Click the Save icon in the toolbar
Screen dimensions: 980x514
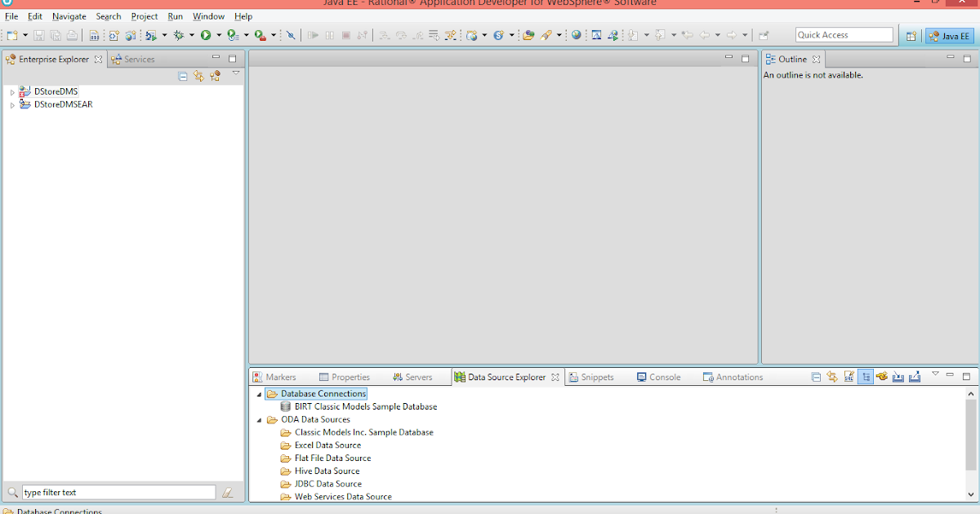pyautogui.click(x=38, y=35)
